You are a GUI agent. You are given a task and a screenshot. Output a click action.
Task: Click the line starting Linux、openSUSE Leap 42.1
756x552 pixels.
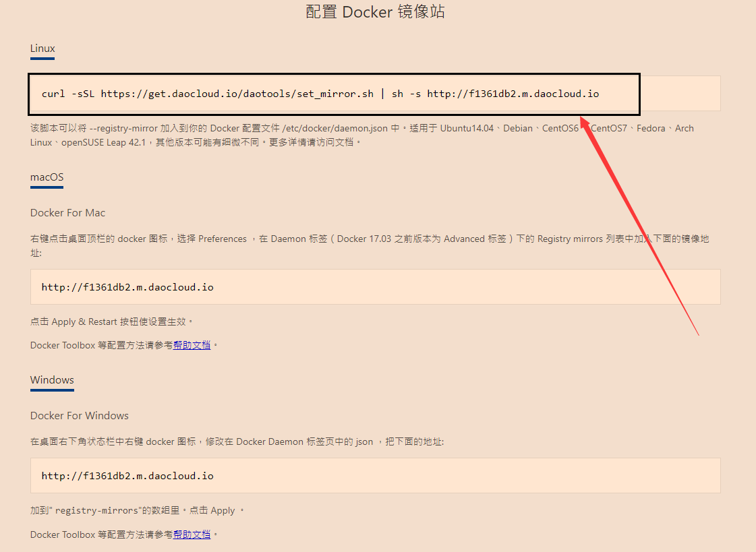point(196,143)
